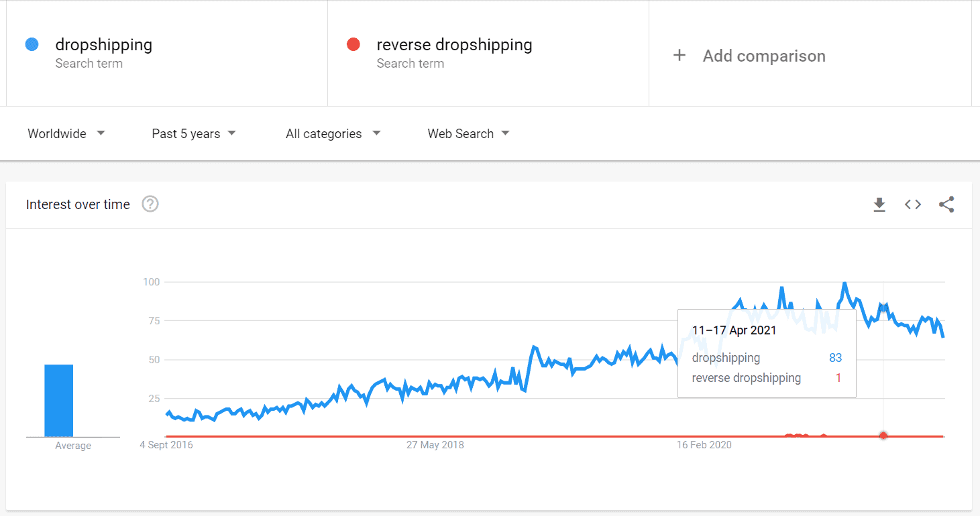Image resolution: width=980 pixels, height=516 pixels.
Task: Open the Worldwide region selector
Action: 57,133
